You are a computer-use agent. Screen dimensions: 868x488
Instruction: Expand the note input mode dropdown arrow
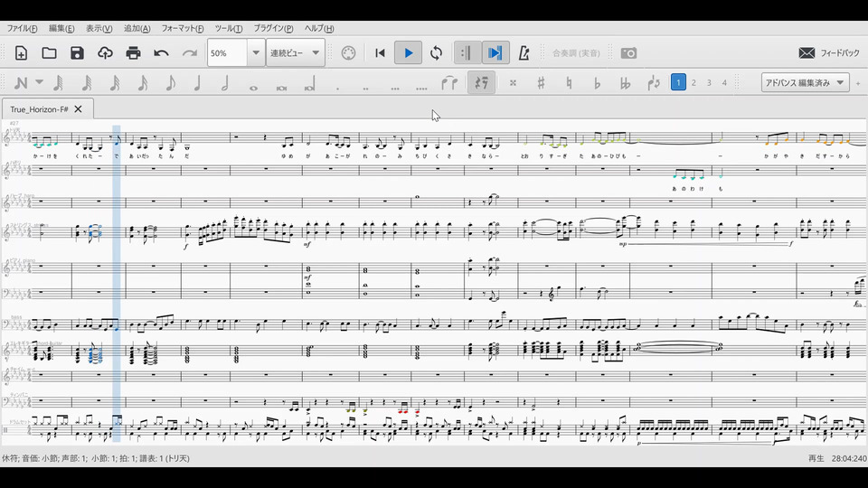click(39, 82)
